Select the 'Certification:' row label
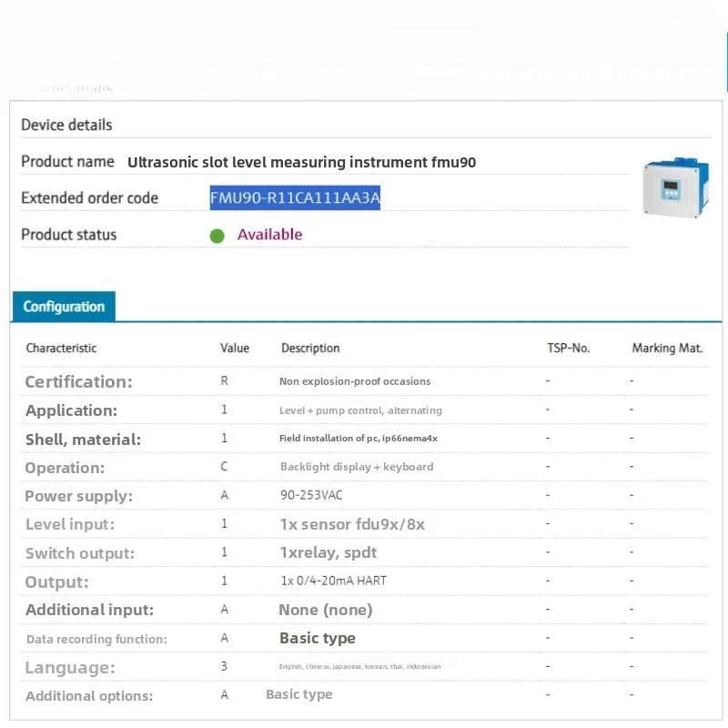The image size is (728, 728). pos(78,381)
